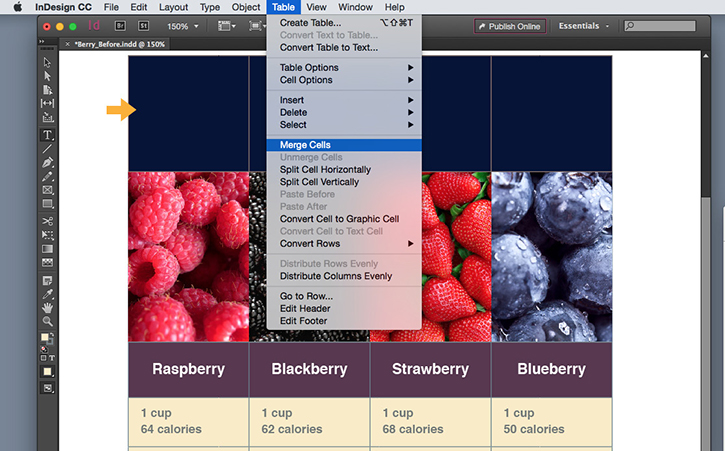
Task: Select the Eyedropper tool
Action: pyautogui.click(x=47, y=294)
